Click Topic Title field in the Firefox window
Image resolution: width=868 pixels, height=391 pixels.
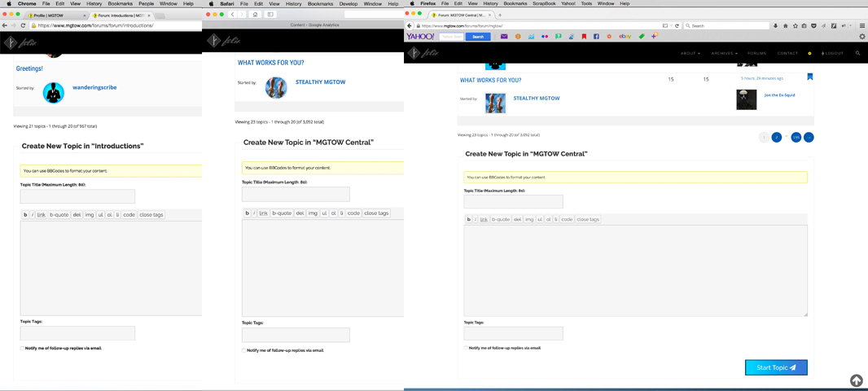point(513,201)
